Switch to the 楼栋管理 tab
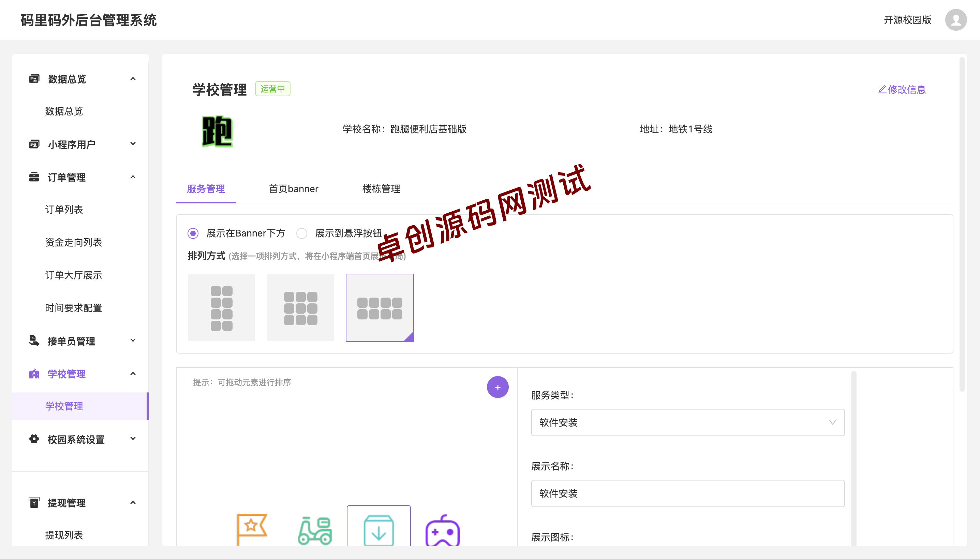 tap(381, 189)
